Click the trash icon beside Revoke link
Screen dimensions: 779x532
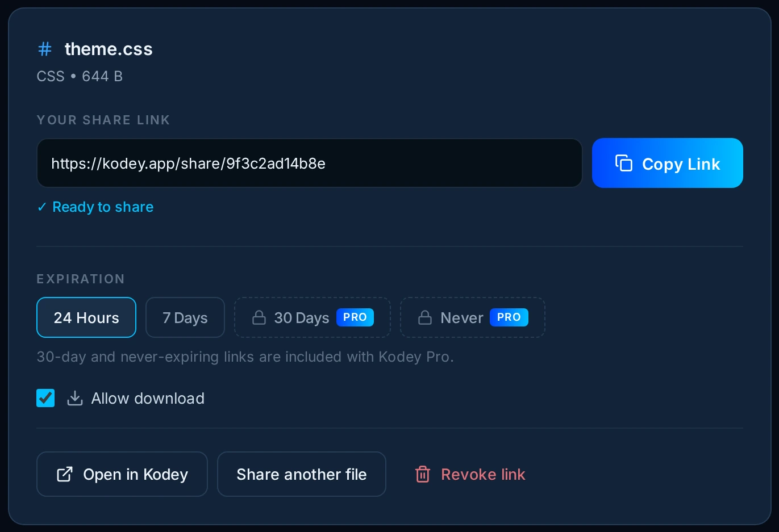click(423, 474)
